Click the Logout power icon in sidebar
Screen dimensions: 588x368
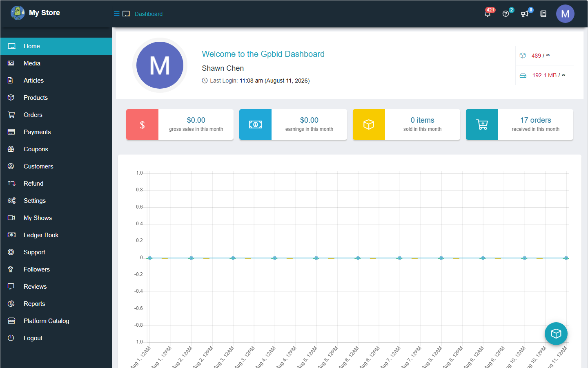[11, 338]
